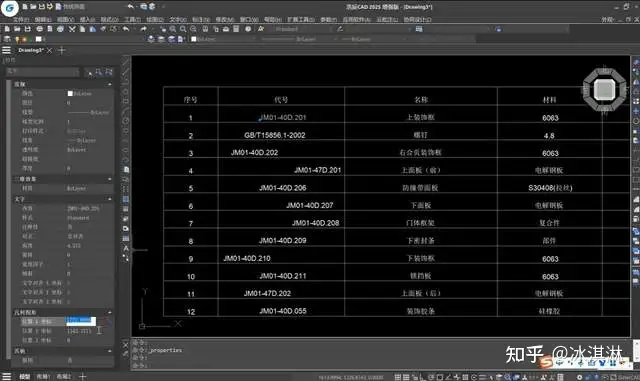The image size is (640, 381).
Task: Click the Paste icon in standard toolbar
Action: [93, 29]
